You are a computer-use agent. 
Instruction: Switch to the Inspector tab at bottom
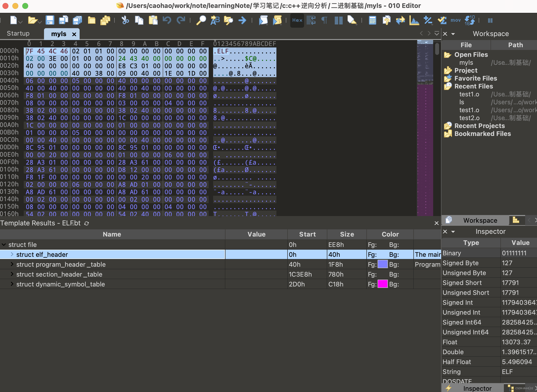tap(473, 388)
